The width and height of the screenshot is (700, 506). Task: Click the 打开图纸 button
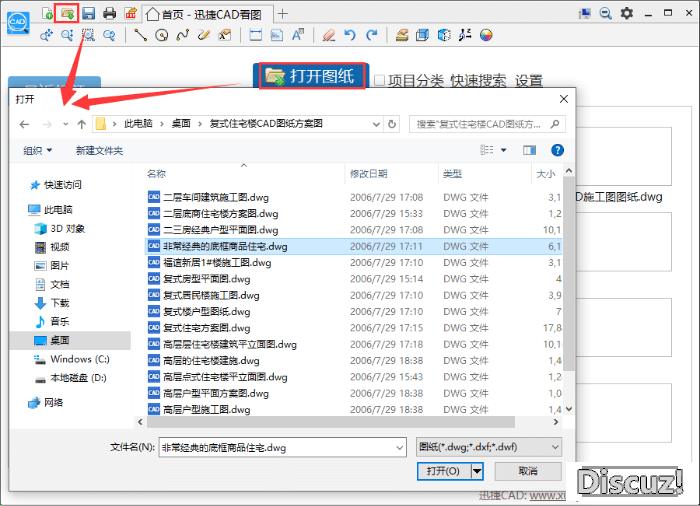(x=311, y=76)
